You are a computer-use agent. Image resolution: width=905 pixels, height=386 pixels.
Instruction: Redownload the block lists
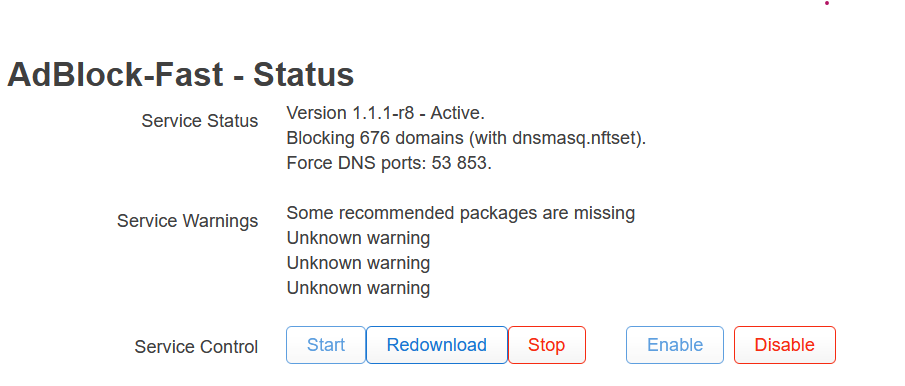click(436, 345)
